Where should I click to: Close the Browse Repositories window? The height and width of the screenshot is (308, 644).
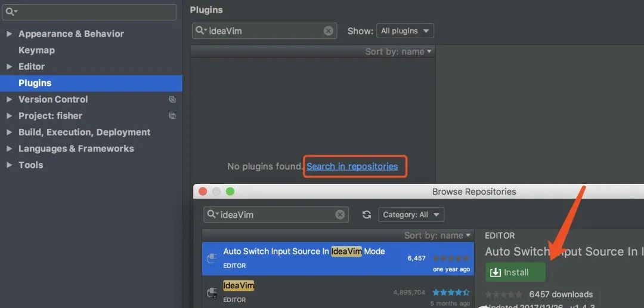[x=203, y=192]
